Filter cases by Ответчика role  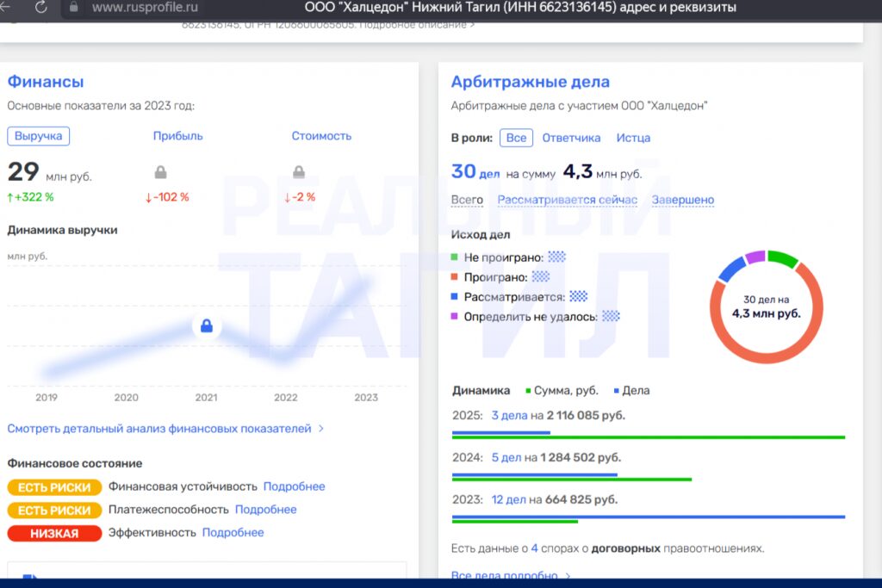(x=571, y=138)
